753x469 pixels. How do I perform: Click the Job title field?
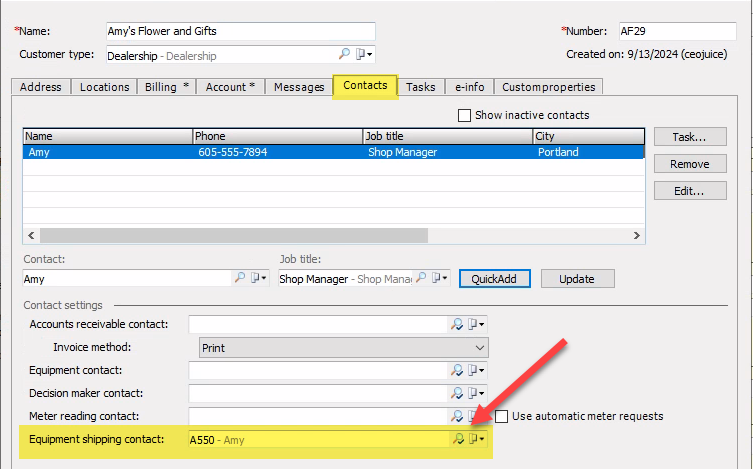pos(345,279)
